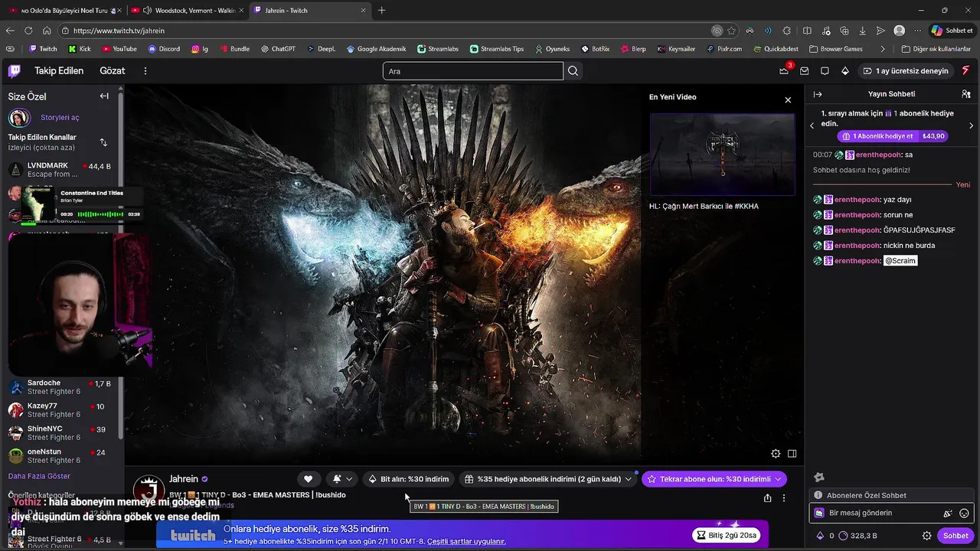Share the stream using the share icon
The width and height of the screenshot is (980, 551).
[x=767, y=498]
